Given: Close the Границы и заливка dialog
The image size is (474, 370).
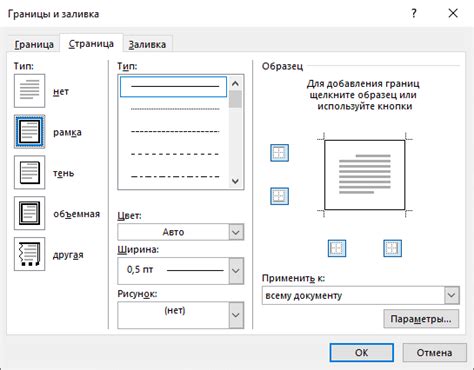Looking at the screenshot, I should click(x=453, y=13).
